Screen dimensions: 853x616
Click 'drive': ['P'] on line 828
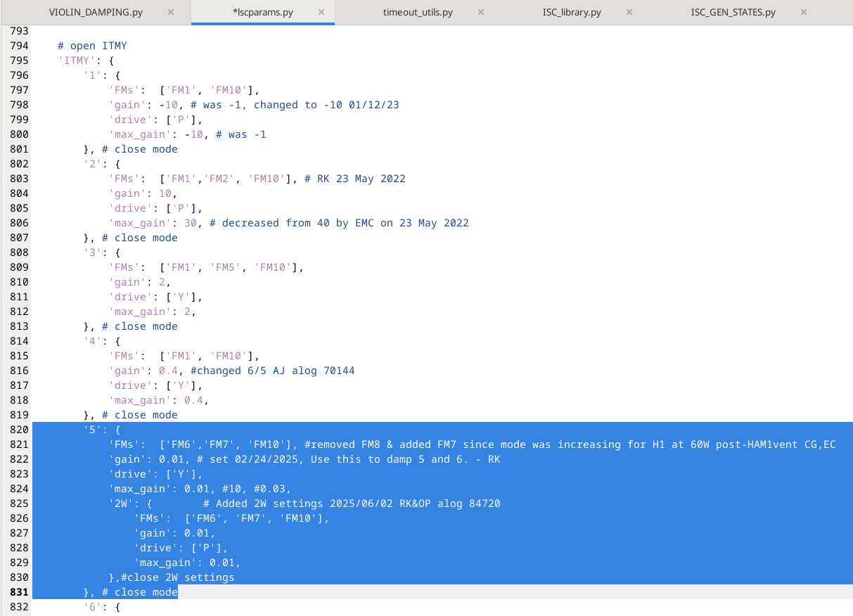pyautogui.click(x=181, y=548)
